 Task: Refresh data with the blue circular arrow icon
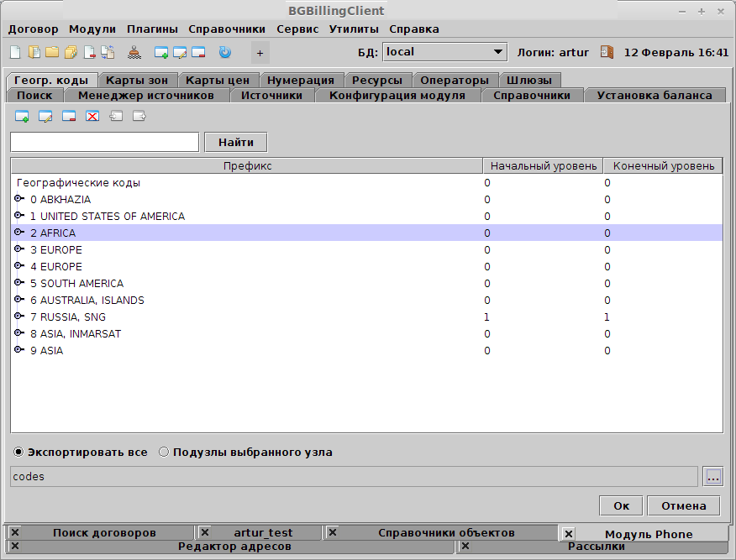pos(223,52)
